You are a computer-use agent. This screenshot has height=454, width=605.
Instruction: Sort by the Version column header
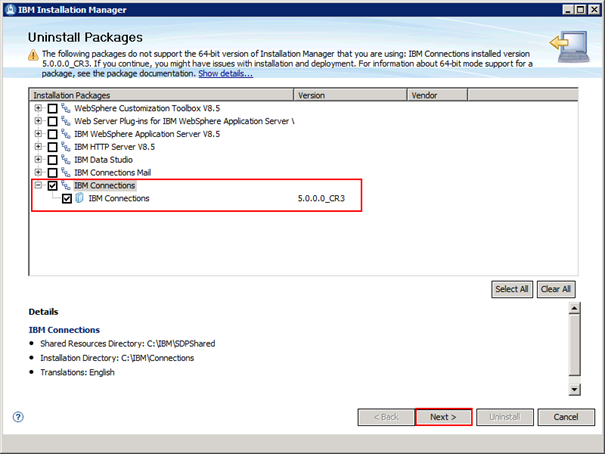tap(349, 94)
